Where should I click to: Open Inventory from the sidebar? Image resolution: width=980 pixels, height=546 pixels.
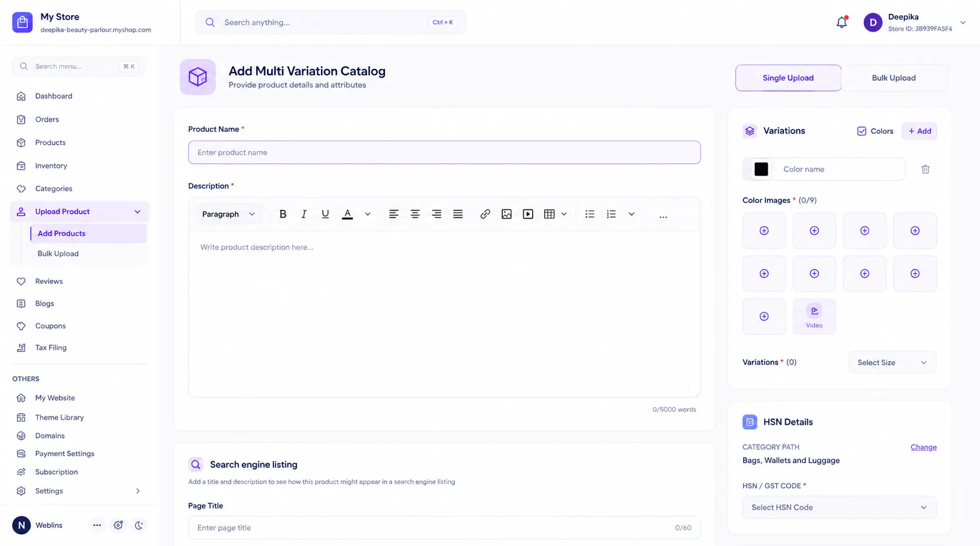tap(51, 166)
